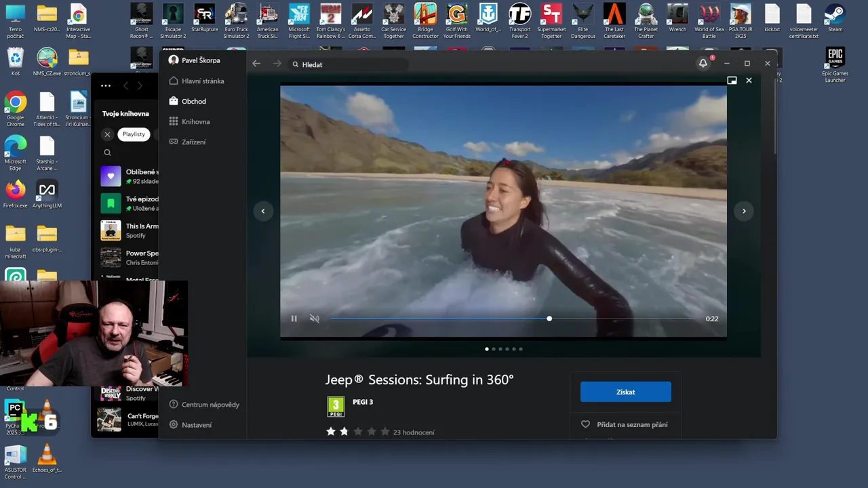The height and width of the screenshot is (488, 868).
Task: Select the last carousel dot
Action: [x=521, y=349]
